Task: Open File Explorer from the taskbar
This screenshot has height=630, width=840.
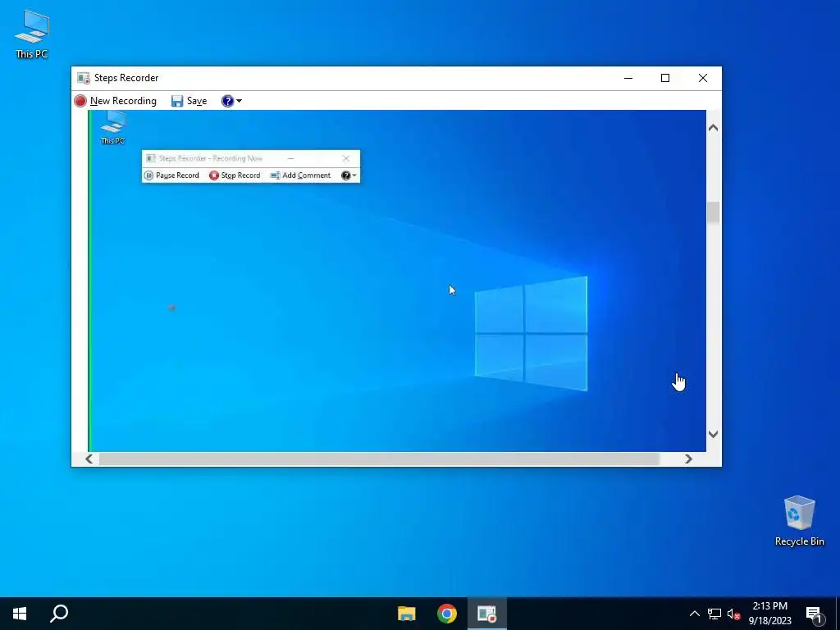Action: (407, 614)
